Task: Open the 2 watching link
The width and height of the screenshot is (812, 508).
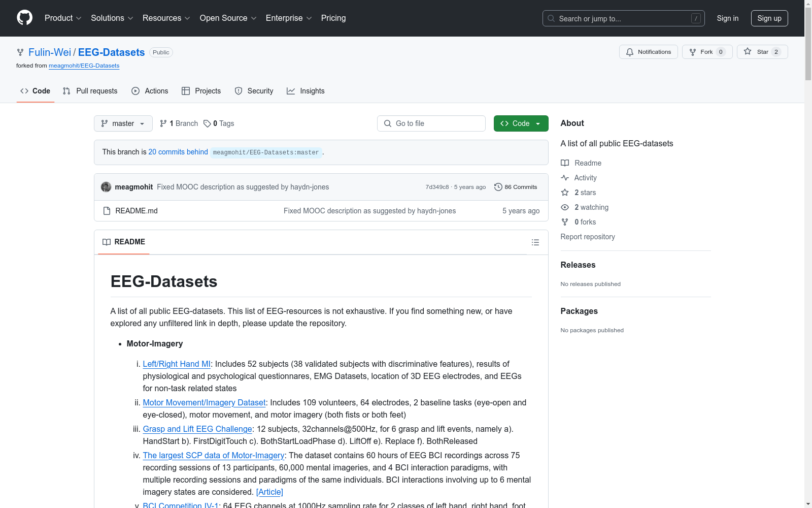Action: click(585, 207)
